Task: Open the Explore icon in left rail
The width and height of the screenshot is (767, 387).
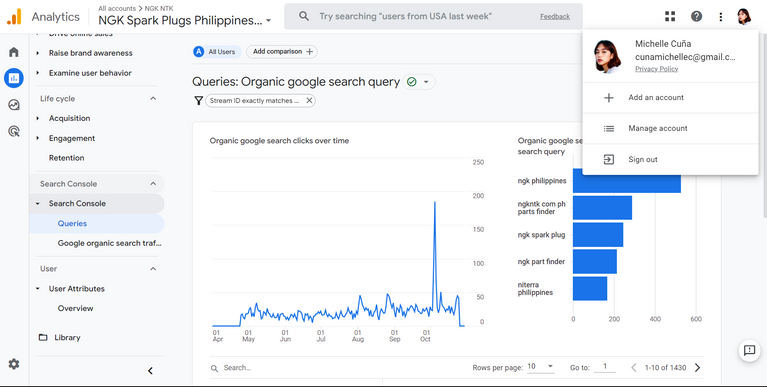Action: 14,104
